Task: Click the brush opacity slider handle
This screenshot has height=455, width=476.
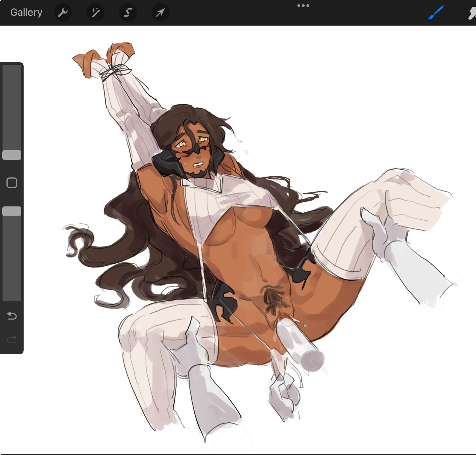Action: click(12, 211)
